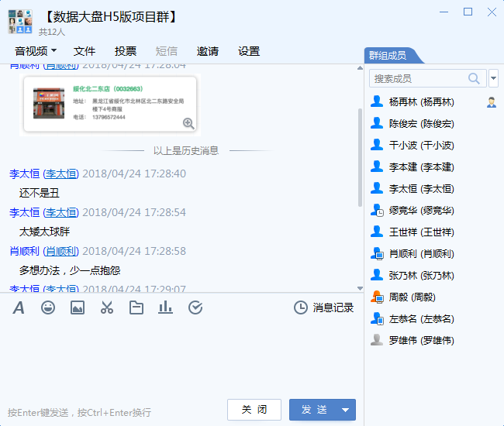
Task: Click the search icon in member search
Action: point(474,78)
